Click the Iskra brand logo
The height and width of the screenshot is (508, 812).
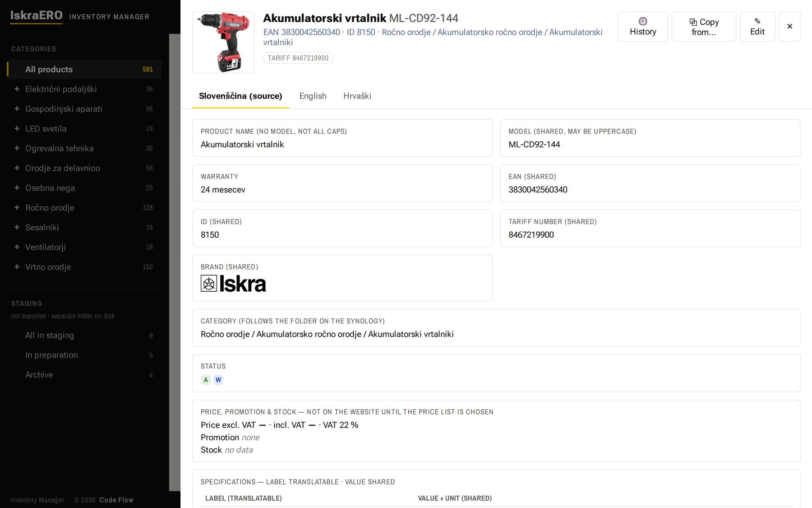coord(233,284)
